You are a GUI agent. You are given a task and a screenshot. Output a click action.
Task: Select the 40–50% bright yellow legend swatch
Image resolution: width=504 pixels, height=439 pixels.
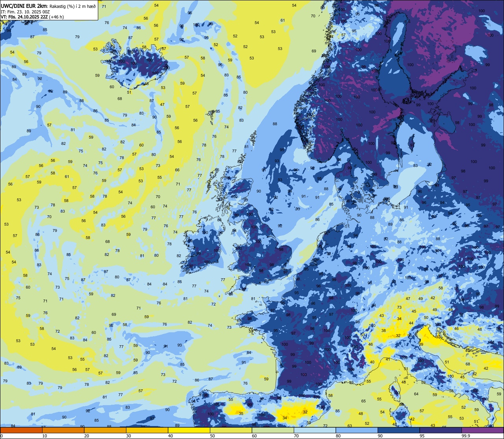coord(189,430)
